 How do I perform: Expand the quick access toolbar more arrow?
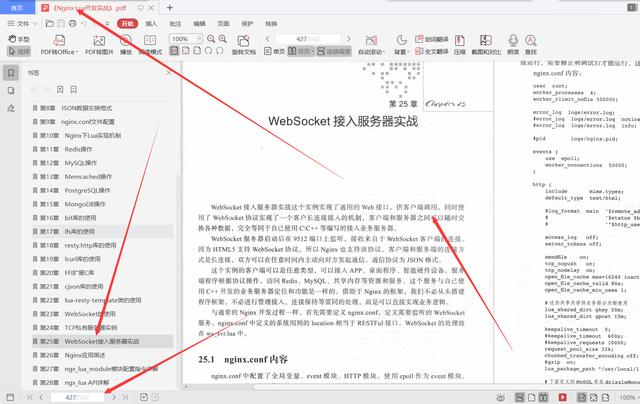107,24
